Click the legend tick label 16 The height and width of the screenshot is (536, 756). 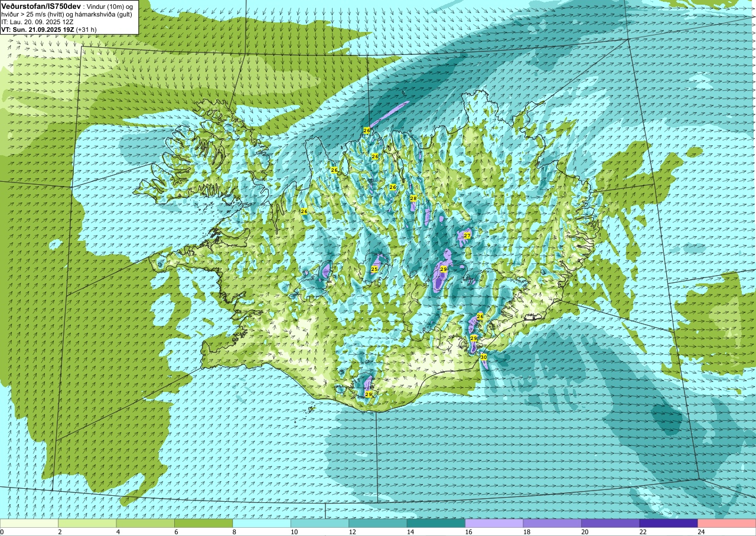[468, 532]
